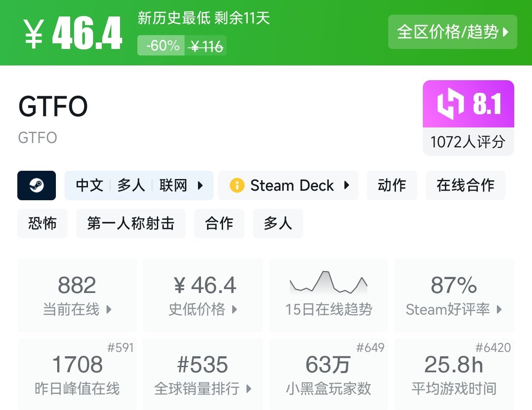532x410 pixels.
Task: Select the 第一人称射击 tag
Action: (x=130, y=224)
